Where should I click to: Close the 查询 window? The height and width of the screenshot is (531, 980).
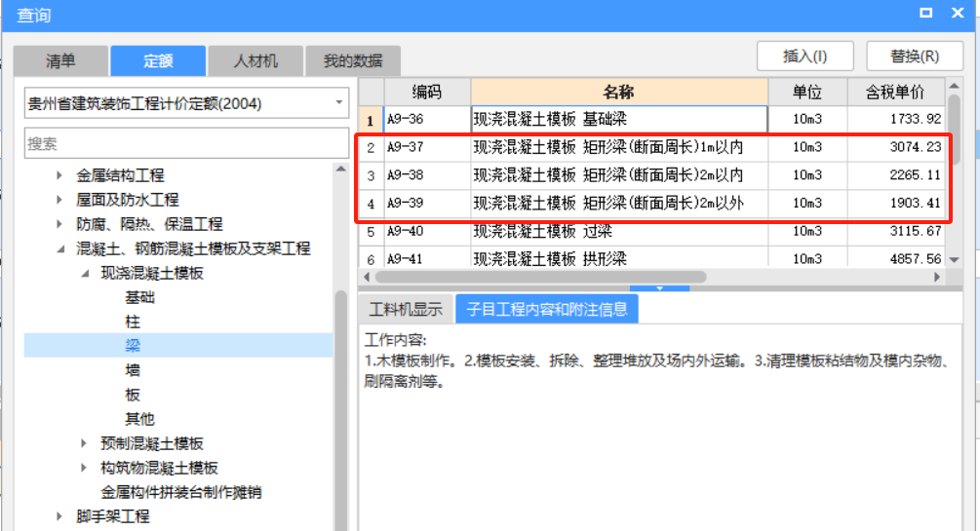point(958,13)
